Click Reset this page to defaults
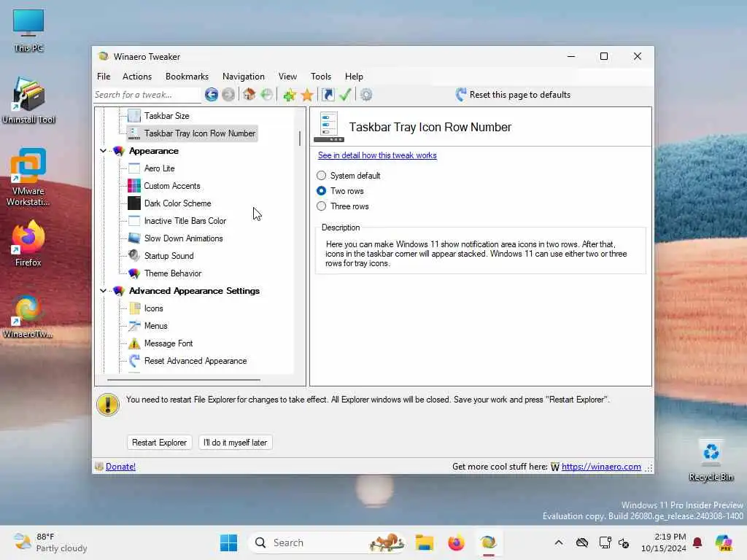 pos(513,95)
